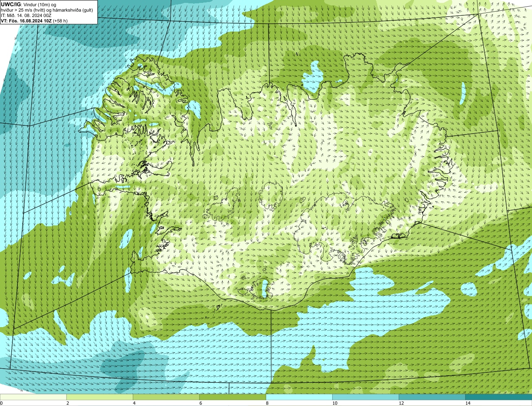The height and width of the screenshot is (406, 532).
Task: Click the legend swatch between 2 and 4
Action: (100, 397)
